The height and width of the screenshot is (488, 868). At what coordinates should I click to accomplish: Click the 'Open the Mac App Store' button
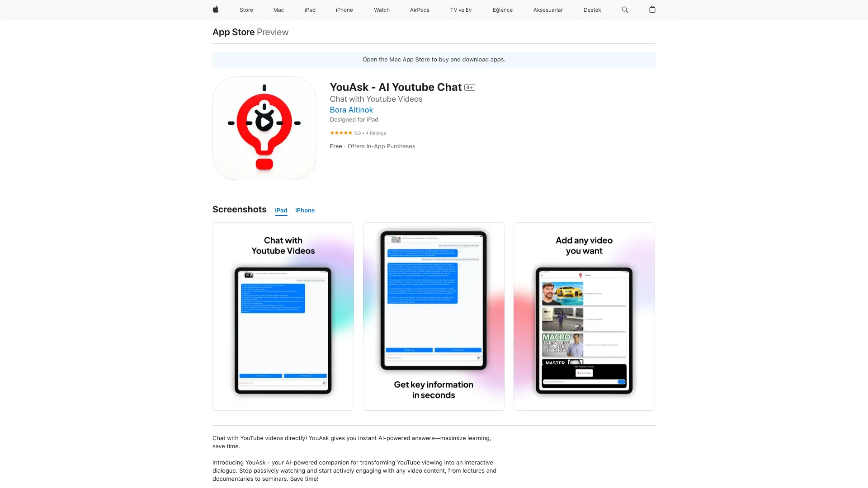434,59
